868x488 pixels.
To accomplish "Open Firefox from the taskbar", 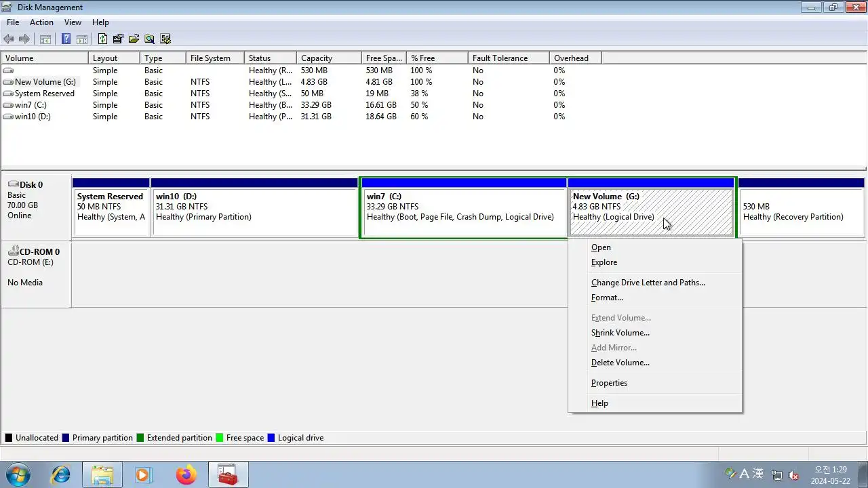I will coord(186,475).
